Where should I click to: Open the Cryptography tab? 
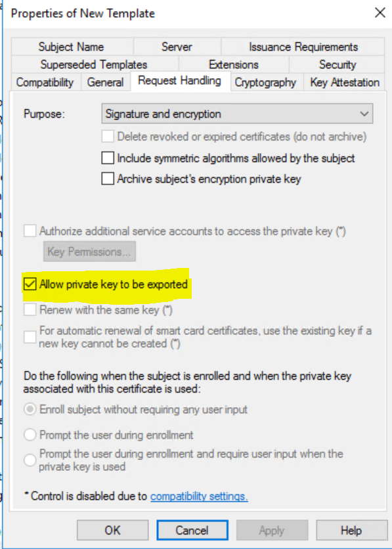(x=265, y=82)
